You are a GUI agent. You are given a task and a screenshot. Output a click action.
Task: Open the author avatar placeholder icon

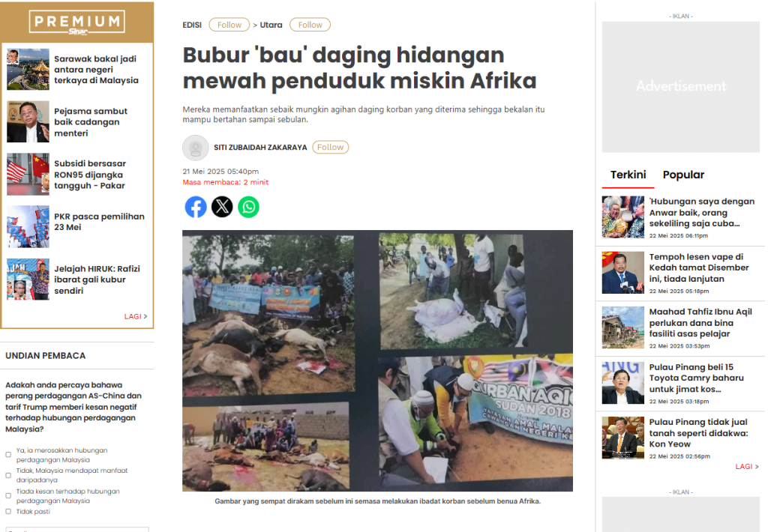tap(196, 148)
